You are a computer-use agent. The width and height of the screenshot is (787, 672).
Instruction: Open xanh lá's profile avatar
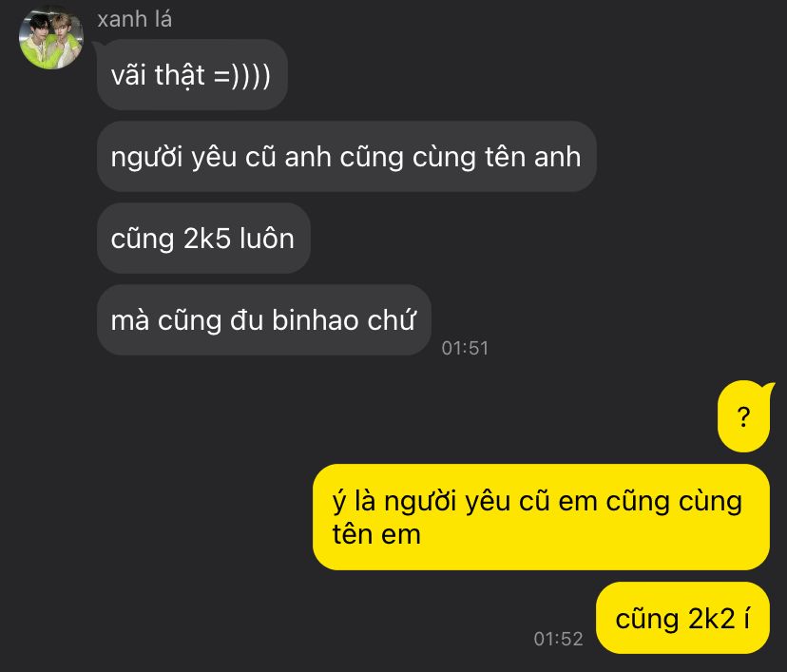(51, 39)
